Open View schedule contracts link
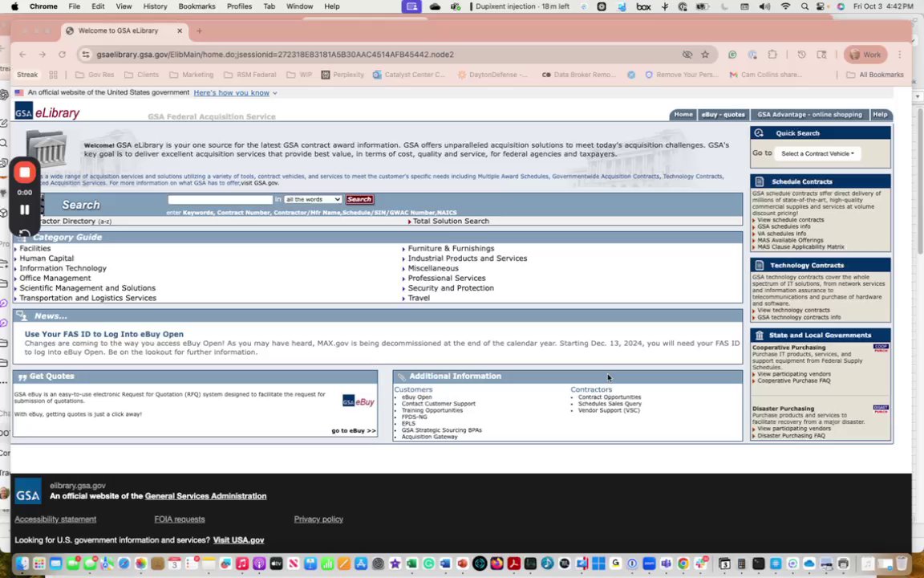Screen dimensions: 924x578 790,220
